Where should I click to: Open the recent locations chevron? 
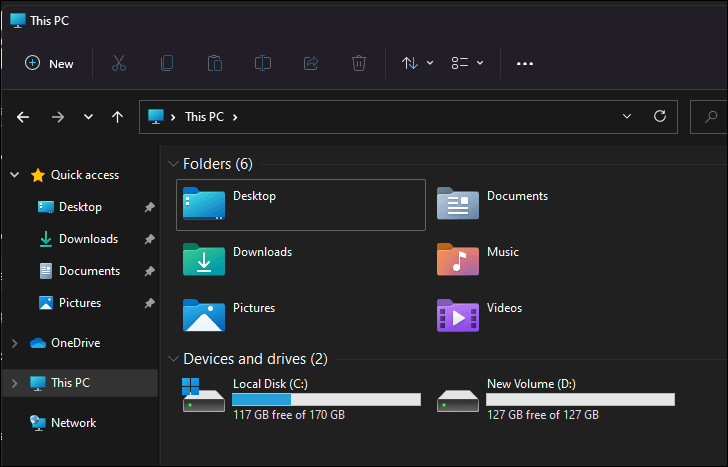click(x=88, y=117)
